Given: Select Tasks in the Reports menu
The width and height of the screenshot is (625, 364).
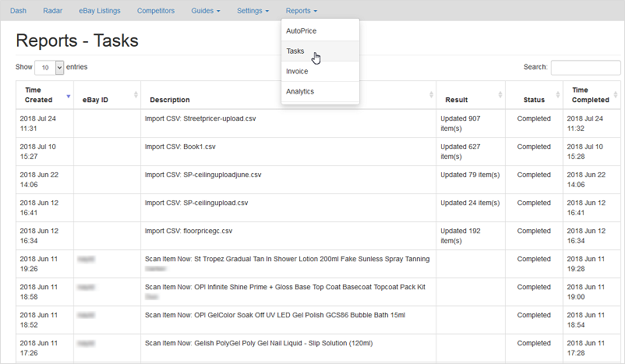Looking at the screenshot, I should (295, 51).
